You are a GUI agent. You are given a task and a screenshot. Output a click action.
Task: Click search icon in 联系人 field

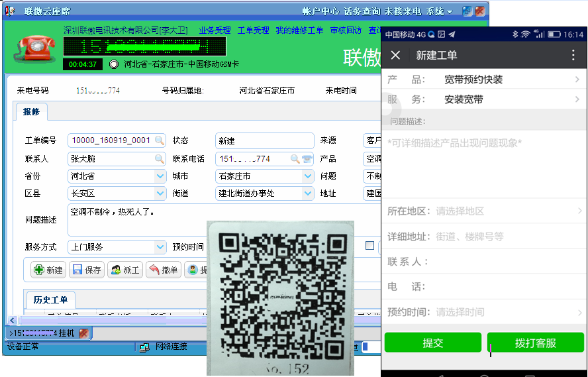160,159
